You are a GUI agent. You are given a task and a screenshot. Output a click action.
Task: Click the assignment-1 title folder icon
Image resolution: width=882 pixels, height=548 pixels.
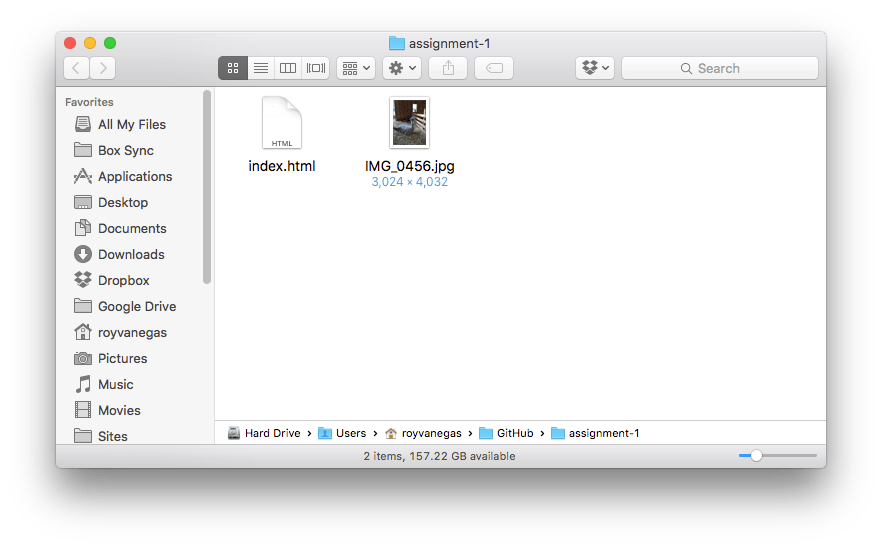click(x=397, y=43)
